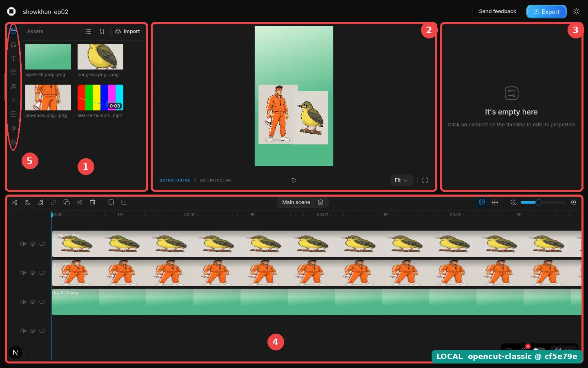Open the Adjustments tab with sliders icon
Image resolution: width=588 pixels, height=368 pixels.
point(13,128)
